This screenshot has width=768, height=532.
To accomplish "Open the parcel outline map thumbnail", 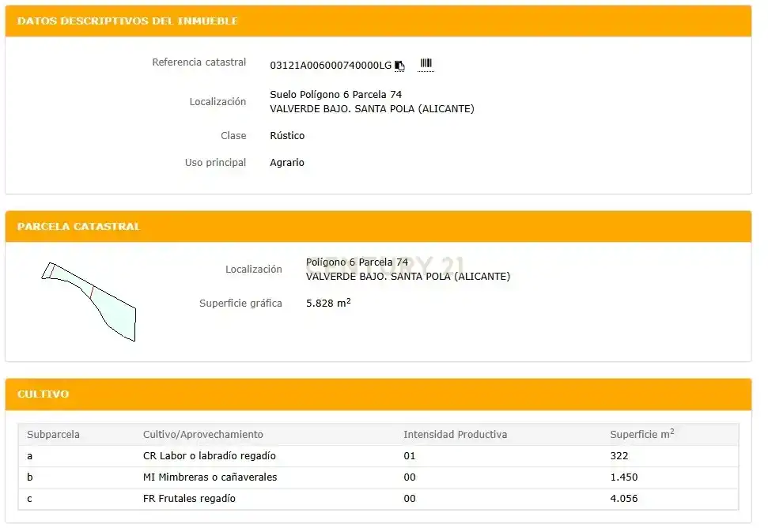I will click(89, 301).
